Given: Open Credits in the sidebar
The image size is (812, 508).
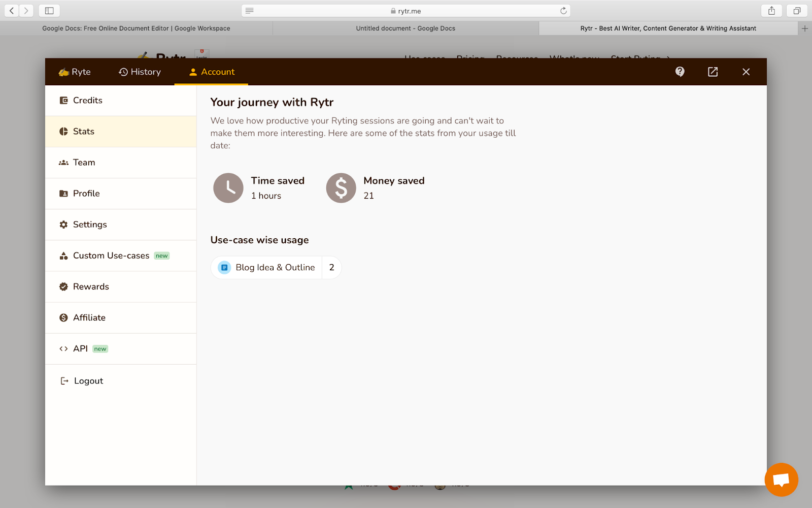Looking at the screenshot, I should (121, 101).
